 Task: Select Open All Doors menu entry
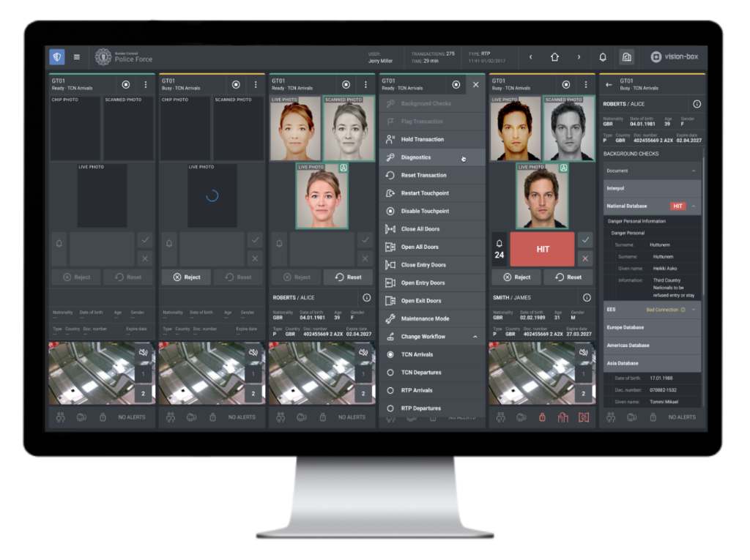click(420, 247)
